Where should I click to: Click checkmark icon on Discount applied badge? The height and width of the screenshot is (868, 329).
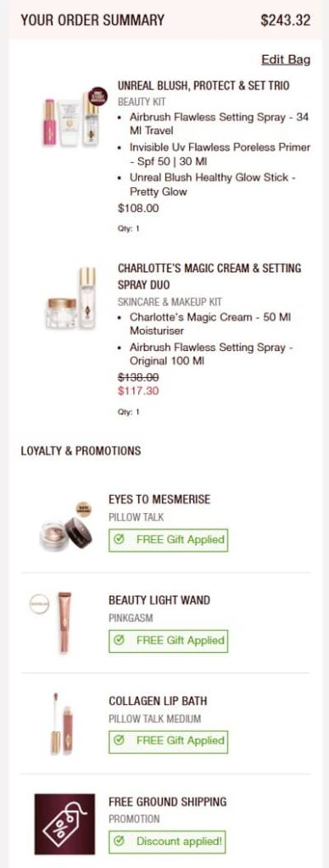coord(118,842)
